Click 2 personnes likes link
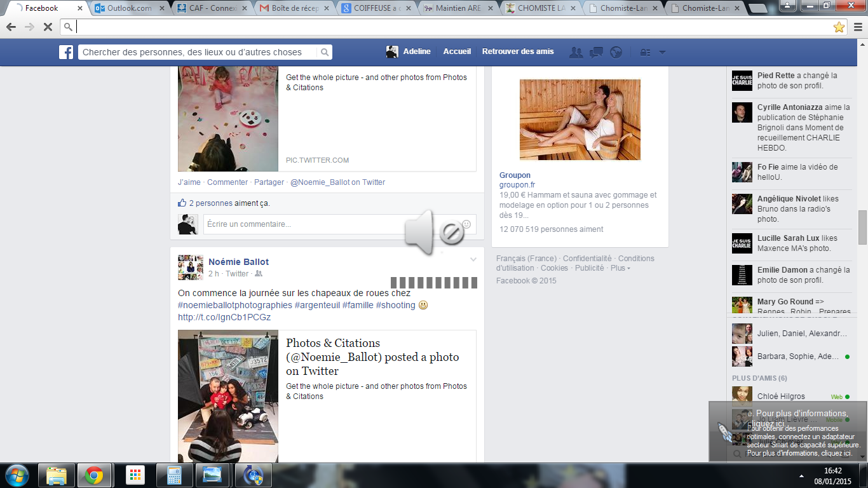This screenshot has width=868, height=488. [x=211, y=203]
